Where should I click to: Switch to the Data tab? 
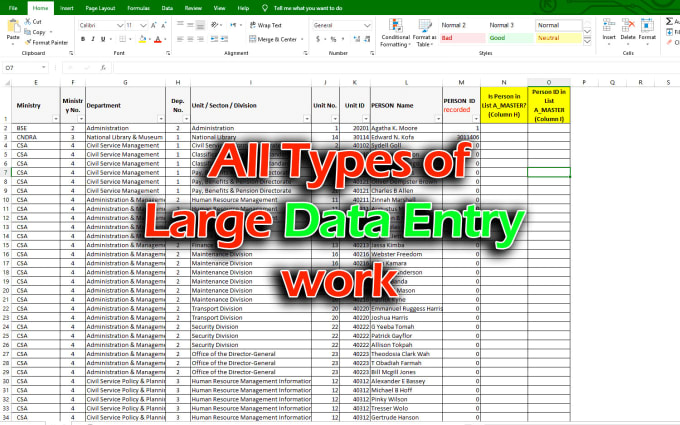click(x=167, y=8)
